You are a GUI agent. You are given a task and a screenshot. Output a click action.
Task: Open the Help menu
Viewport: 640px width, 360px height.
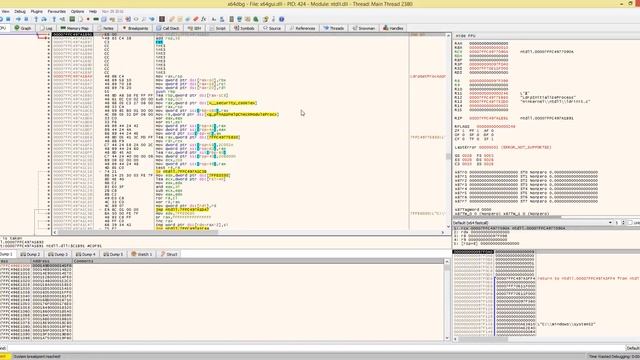(x=93, y=11)
